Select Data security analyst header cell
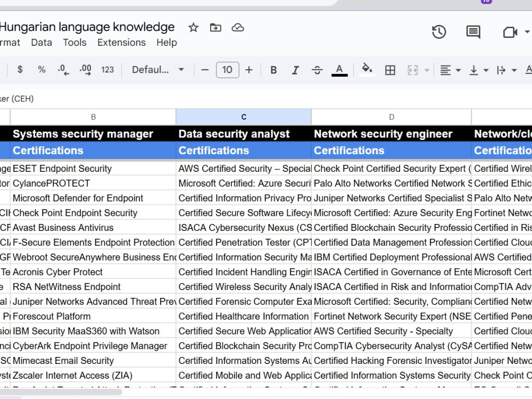Screen dimensions: 532x399 click(244, 134)
